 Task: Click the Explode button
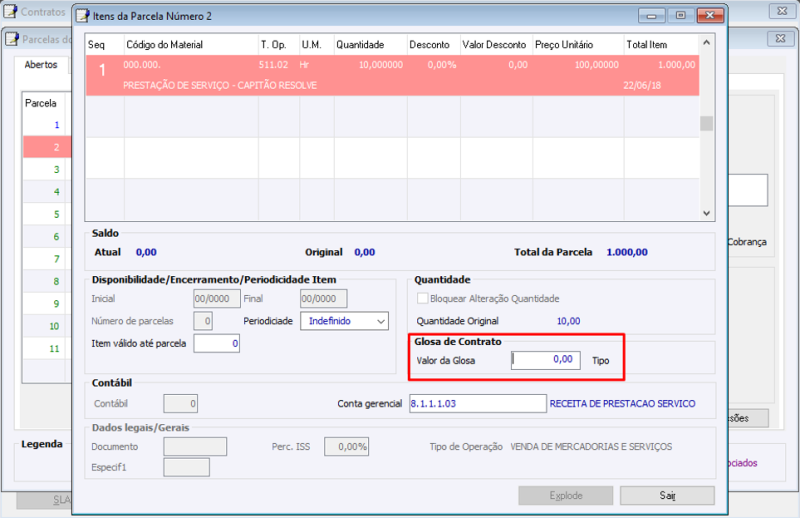tap(566, 496)
